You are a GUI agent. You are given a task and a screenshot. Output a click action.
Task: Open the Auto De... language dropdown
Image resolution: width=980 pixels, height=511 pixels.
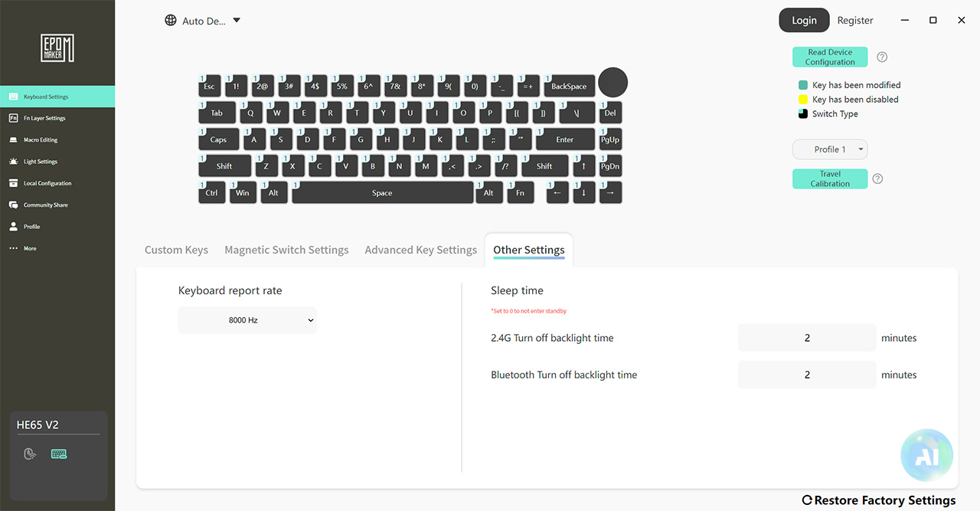coord(203,21)
